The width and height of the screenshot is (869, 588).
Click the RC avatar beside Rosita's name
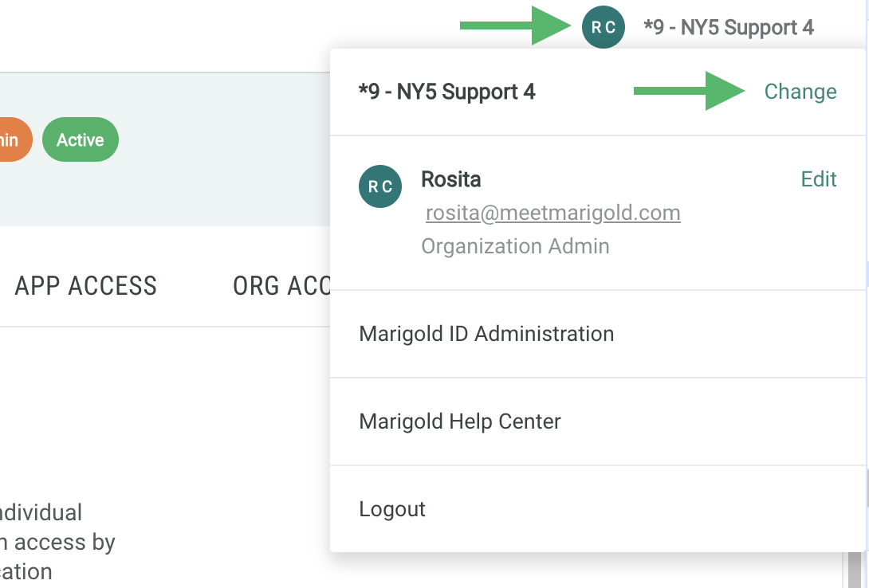tap(380, 186)
